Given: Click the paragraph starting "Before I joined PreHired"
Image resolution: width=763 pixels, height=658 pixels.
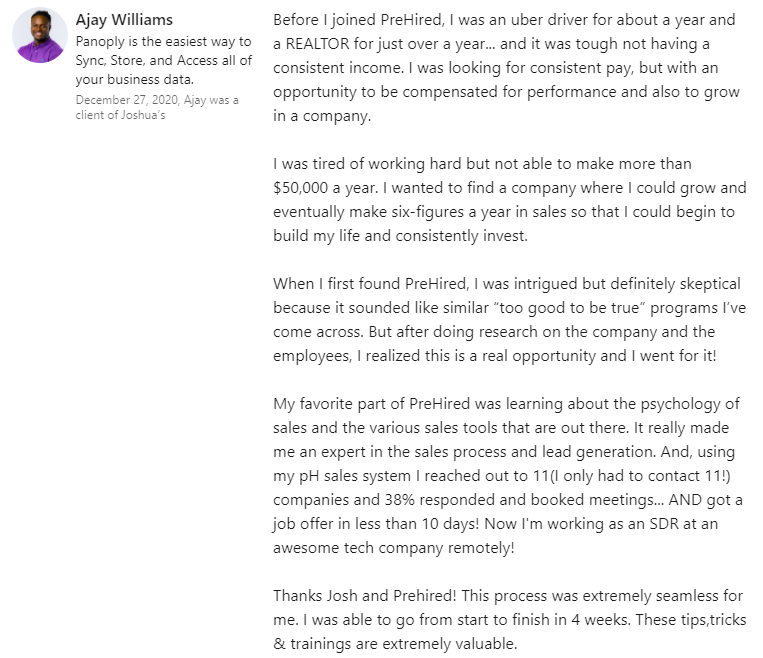Looking at the screenshot, I should (505, 68).
